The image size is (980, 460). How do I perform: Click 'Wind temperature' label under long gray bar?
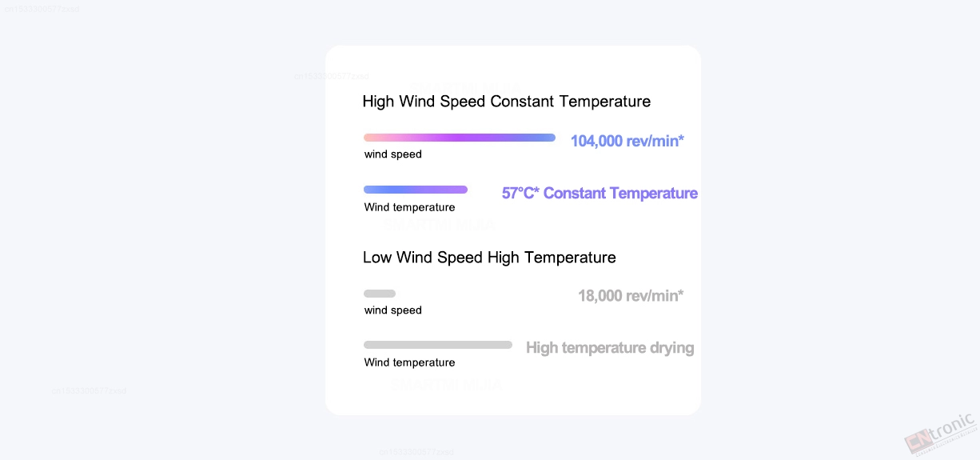coord(409,362)
